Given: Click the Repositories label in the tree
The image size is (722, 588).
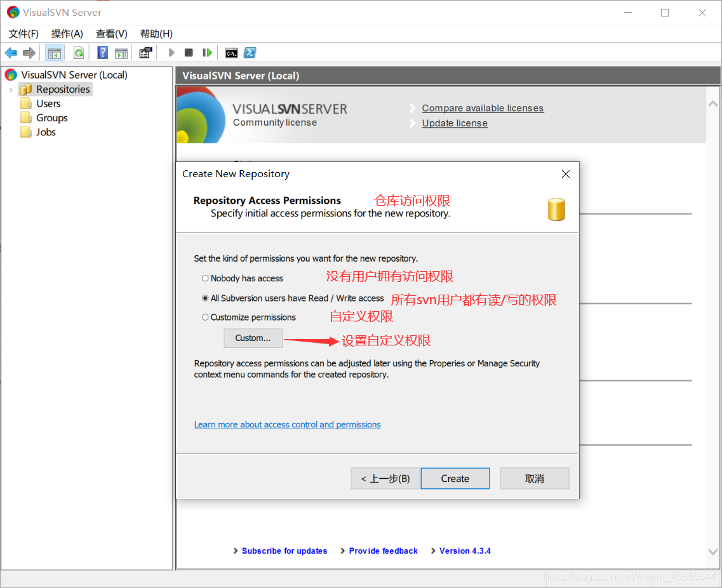Looking at the screenshot, I should tap(63, 90).
